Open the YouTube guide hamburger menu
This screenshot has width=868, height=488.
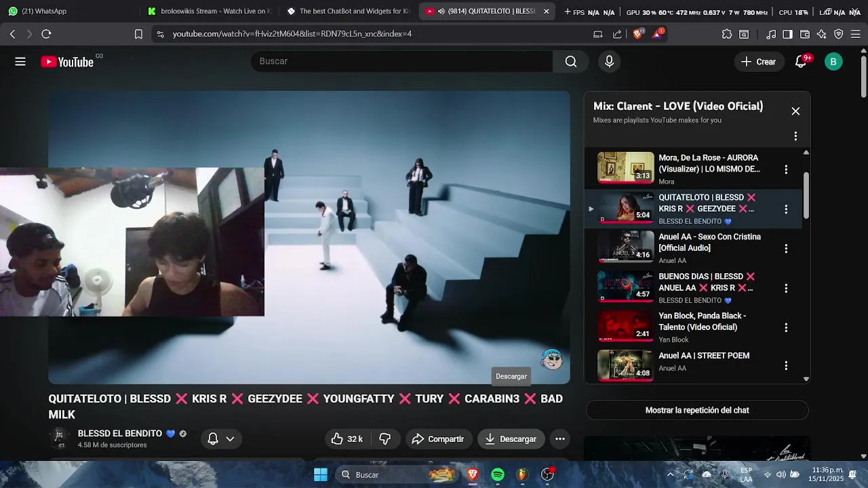(20, 62)
